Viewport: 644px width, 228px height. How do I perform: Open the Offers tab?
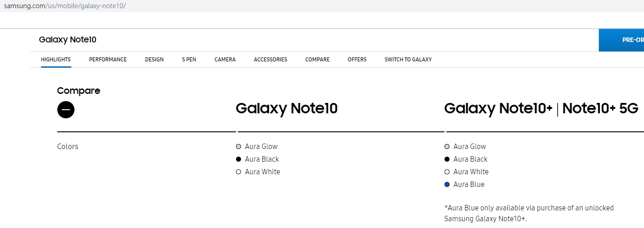tap(357, 60)
